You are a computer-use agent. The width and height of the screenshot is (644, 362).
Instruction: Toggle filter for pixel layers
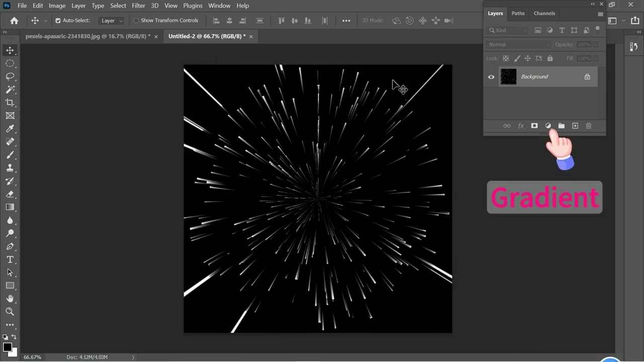pyautogui.click(x=538, y=30)
